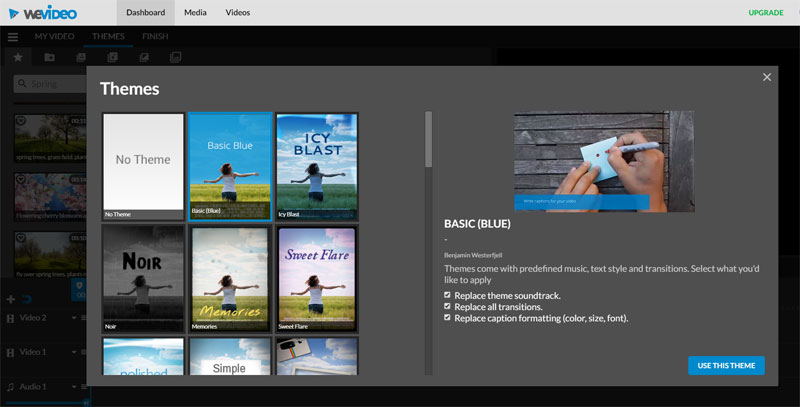Click the BASIC (BLUE) title text
This screenshot has width=800, height=407.
click(x=477, y=223)
